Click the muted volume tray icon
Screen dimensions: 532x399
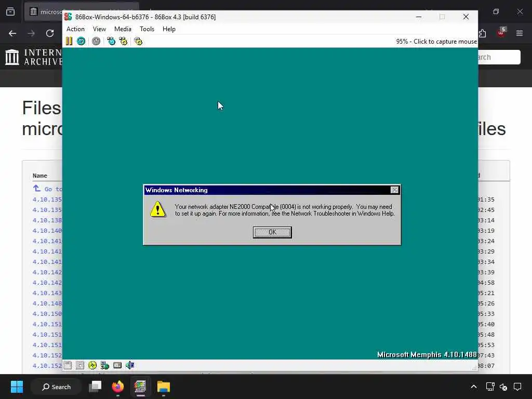(503, 387)
